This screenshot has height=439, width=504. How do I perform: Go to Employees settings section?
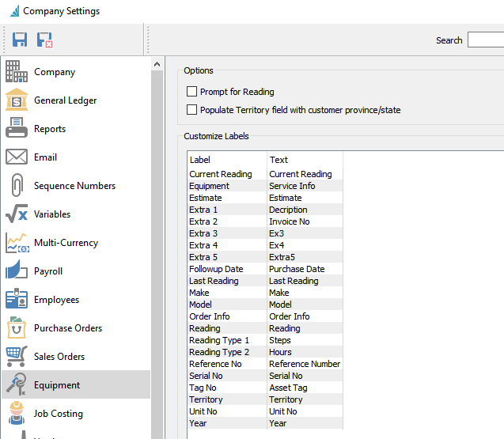coord(56,300)
